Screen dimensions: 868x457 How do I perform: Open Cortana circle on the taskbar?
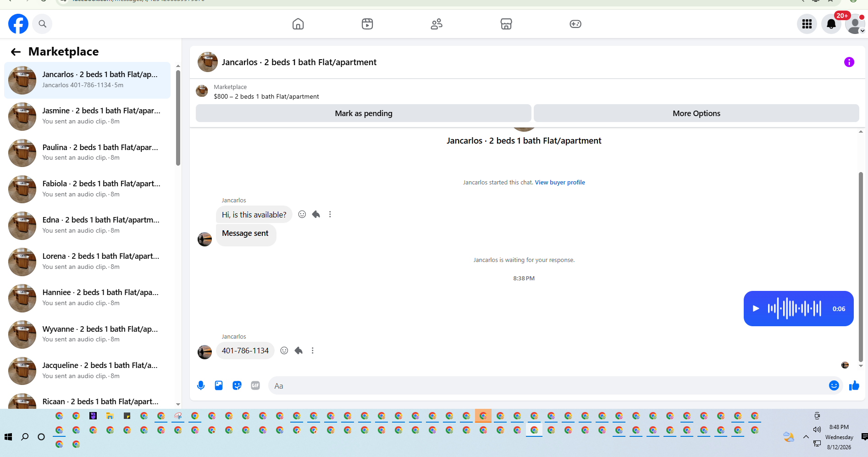click(41, 437)
